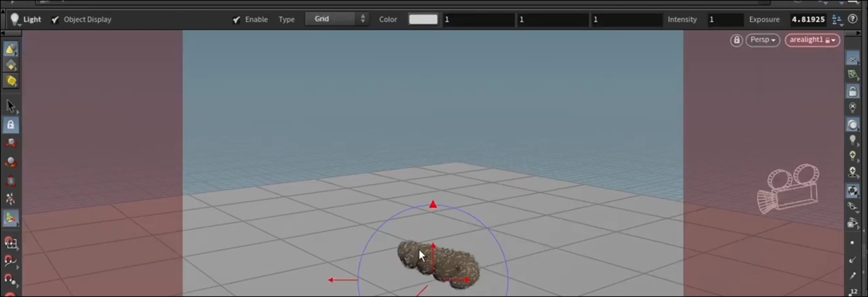The width and height of the screenshot is (868, 297).
Task: Click the Exposure value field 4.81925
Action: tap(808, 20)
